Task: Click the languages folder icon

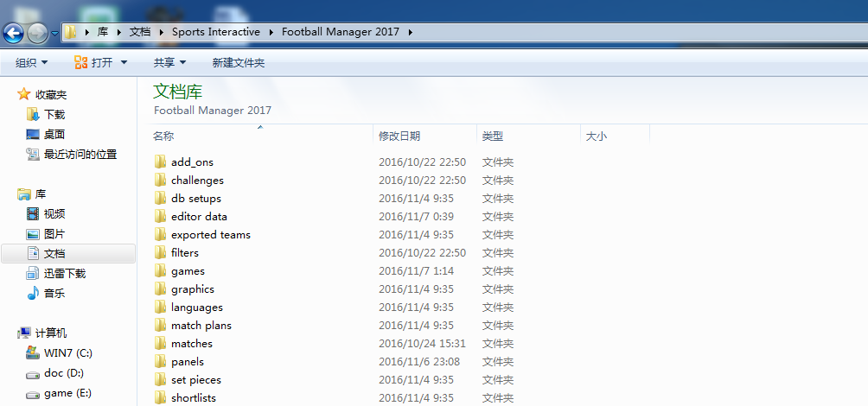Action: 161,307
